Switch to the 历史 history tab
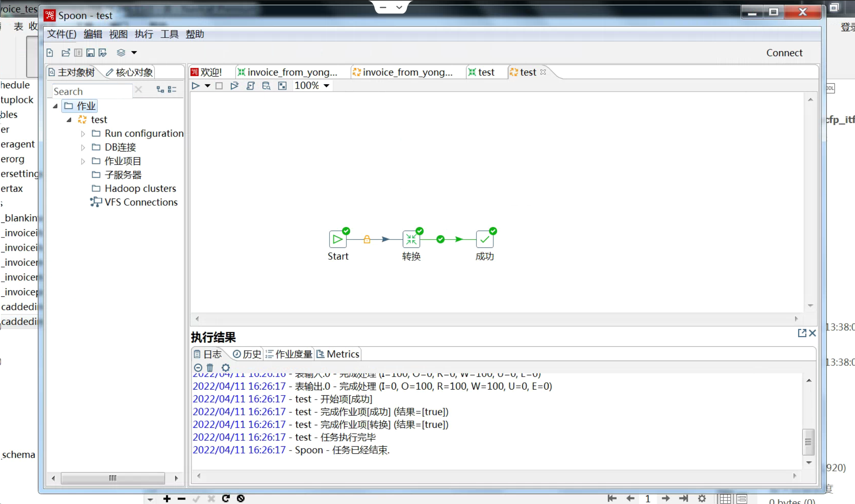This screenshot has width=855, height=504. coord(247,354)
